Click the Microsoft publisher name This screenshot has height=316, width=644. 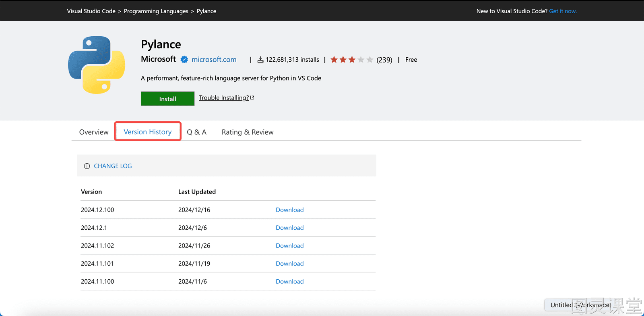[x=159, y=59]
